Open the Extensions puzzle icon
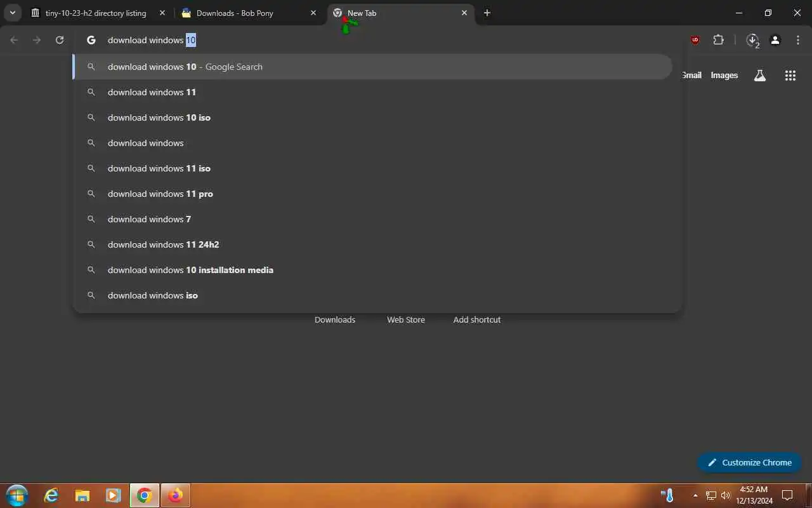812x508 pixels. coord(718,40)
